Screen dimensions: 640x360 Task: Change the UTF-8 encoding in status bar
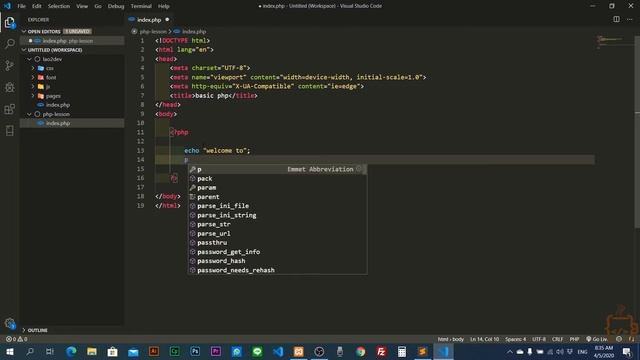539,339
